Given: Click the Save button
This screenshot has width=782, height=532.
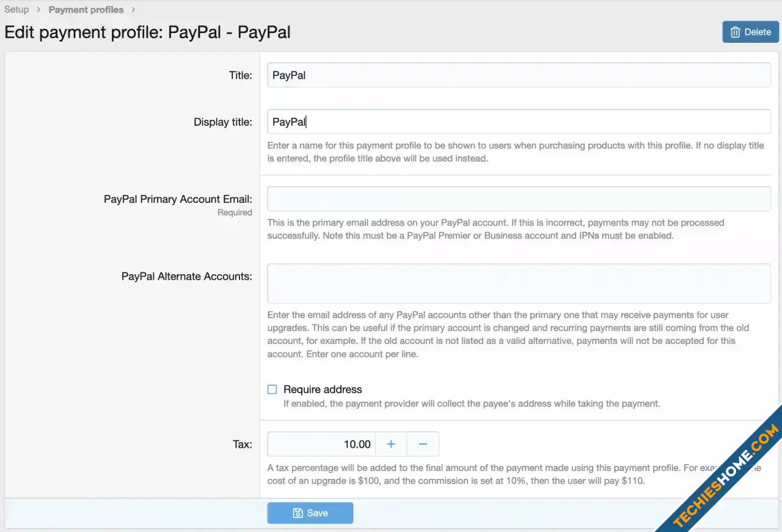Looking at the screenshot, I should [310, 513].
